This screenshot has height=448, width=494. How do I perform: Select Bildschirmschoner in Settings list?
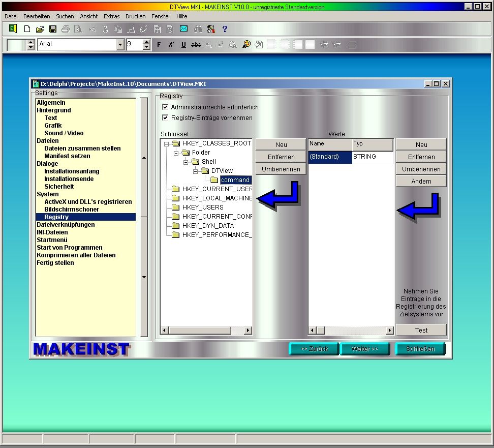[x=72, y=210]
